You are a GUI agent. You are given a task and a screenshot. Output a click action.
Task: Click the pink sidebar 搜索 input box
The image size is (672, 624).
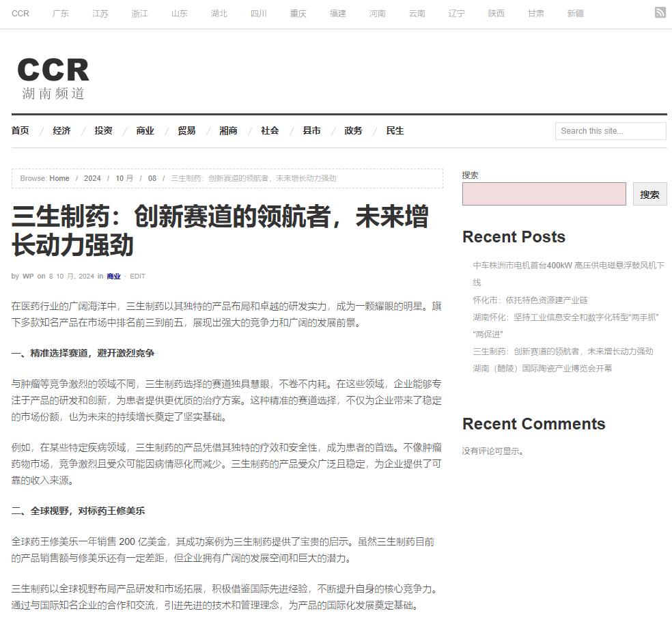click(x=544, y=194)
